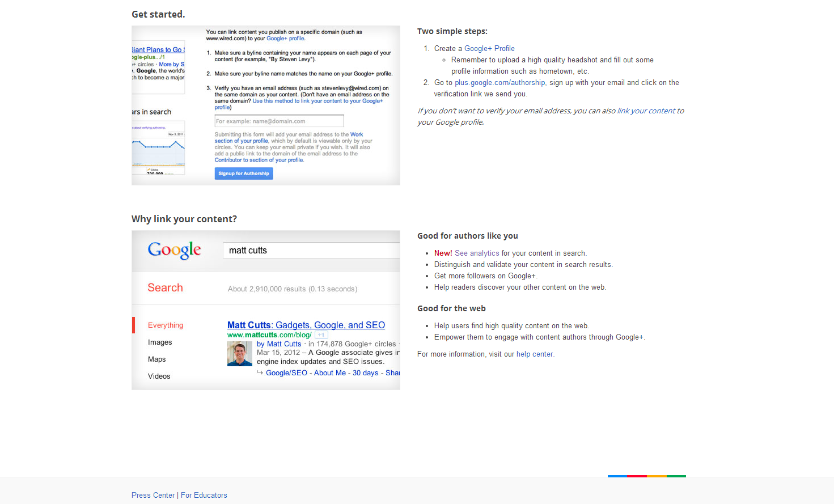Click 'Help users find high quality content' bullet

click(x=511, y=326)
